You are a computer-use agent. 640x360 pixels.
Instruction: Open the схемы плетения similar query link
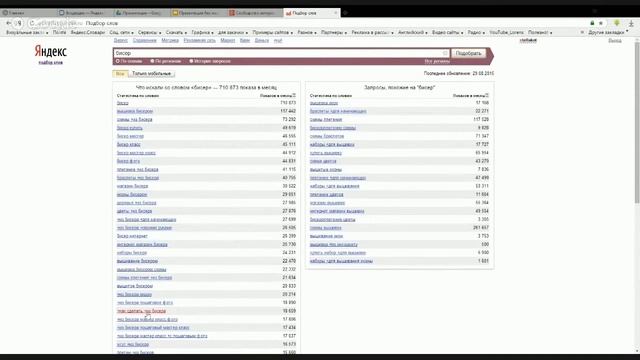pos(326,120)
